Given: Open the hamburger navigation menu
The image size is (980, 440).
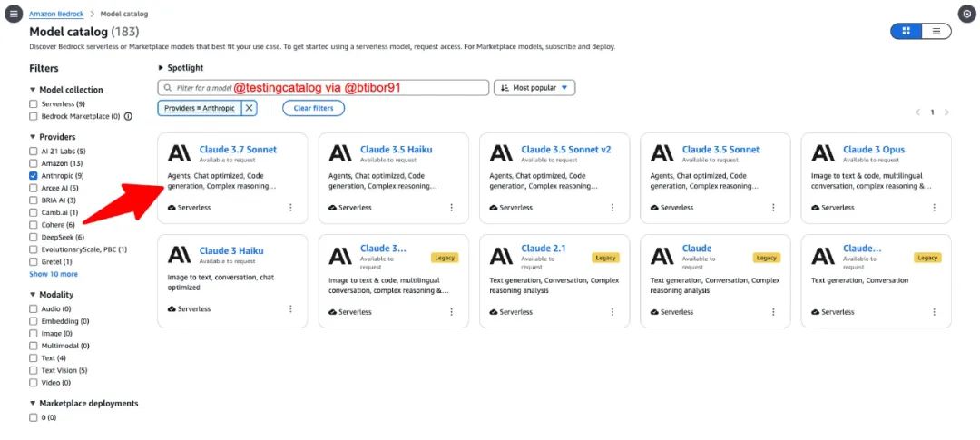Looking at the screenshot, I should pyautogui.click(x=13, y=14).
